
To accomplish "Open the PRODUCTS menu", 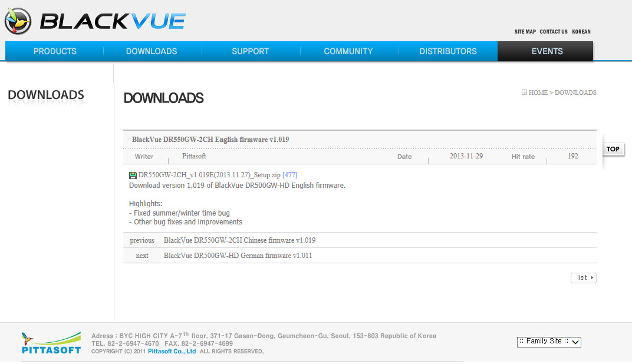I will (55, 51).
